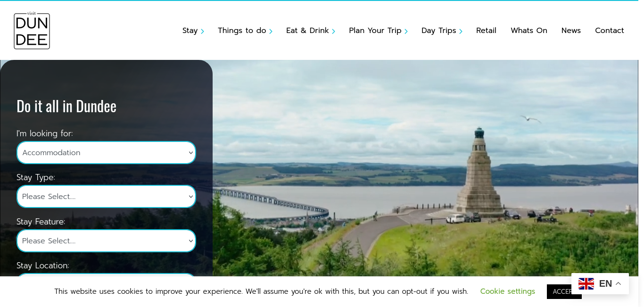Open the Stay Feature dropdown

[106, 241]
